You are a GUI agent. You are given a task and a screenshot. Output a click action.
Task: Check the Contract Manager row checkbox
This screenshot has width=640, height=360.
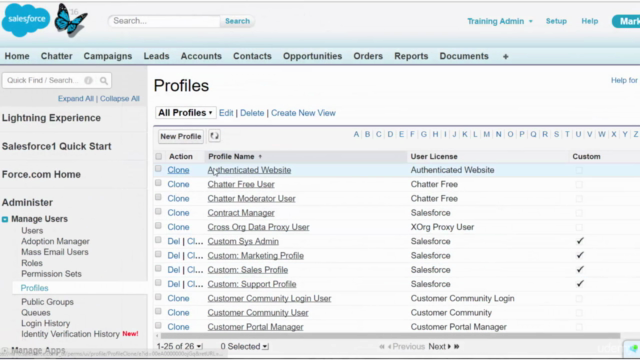[x=158, y=212]
